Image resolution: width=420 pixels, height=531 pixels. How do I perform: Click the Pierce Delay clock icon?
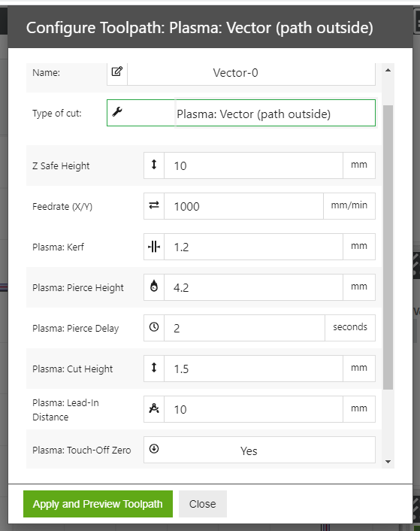[x=154, y=326]
